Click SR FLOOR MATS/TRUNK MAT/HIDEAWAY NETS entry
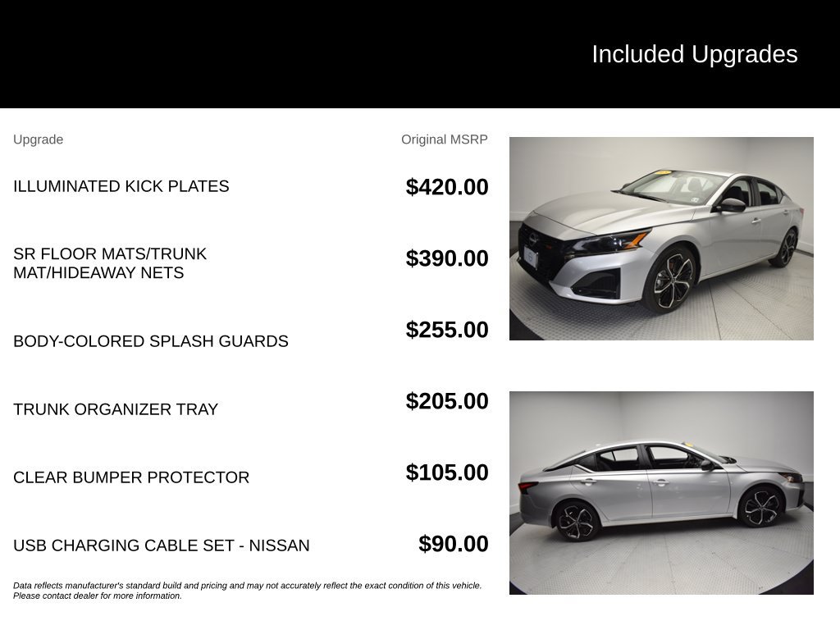 click(110, 263)
